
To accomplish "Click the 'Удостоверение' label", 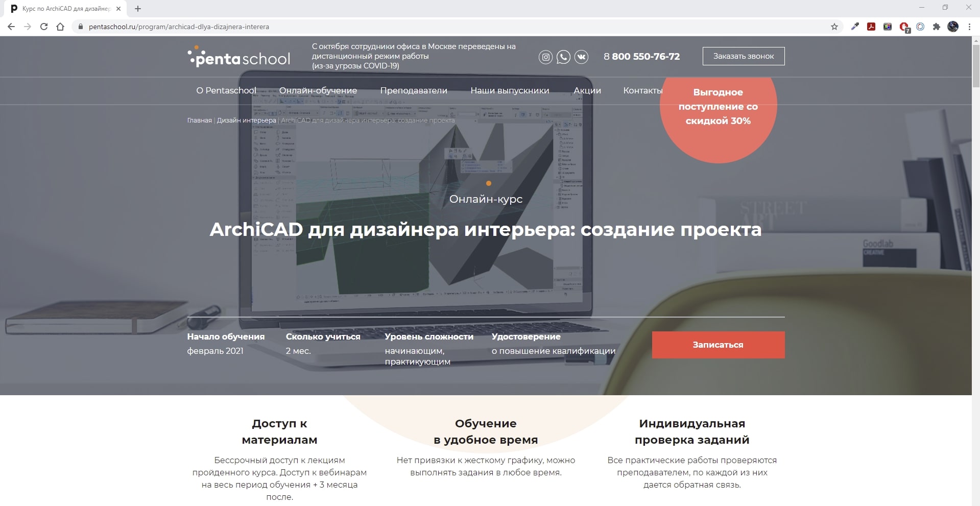I will pos(526,336).
